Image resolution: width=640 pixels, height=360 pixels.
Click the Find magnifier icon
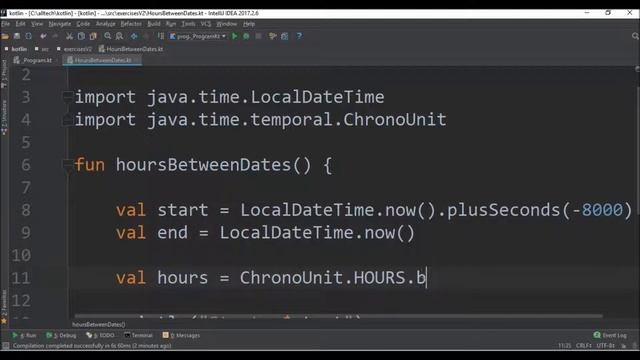[x=107, y=36]
